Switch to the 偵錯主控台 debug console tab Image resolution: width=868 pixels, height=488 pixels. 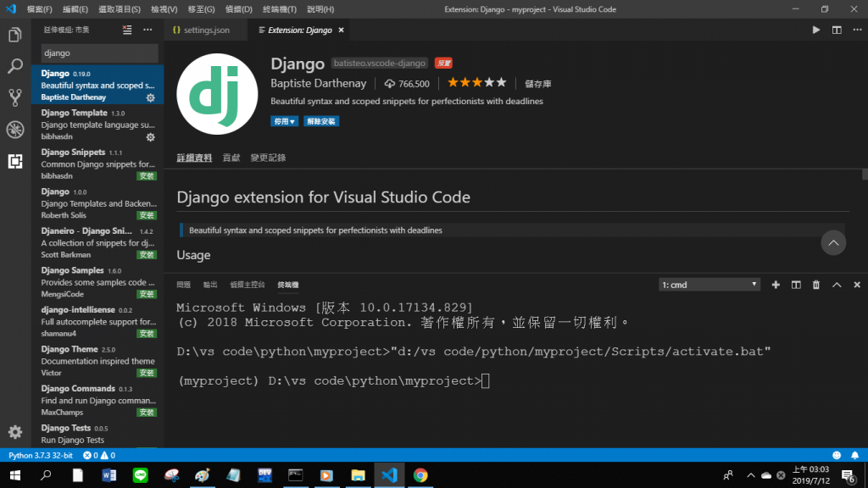pos(248,285)
